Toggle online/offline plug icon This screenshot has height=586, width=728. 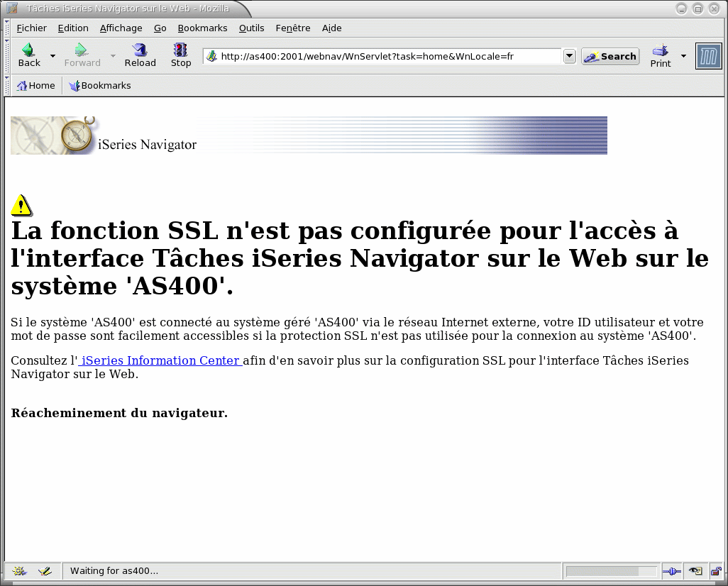pyautogui.click(x=671, y=571)
